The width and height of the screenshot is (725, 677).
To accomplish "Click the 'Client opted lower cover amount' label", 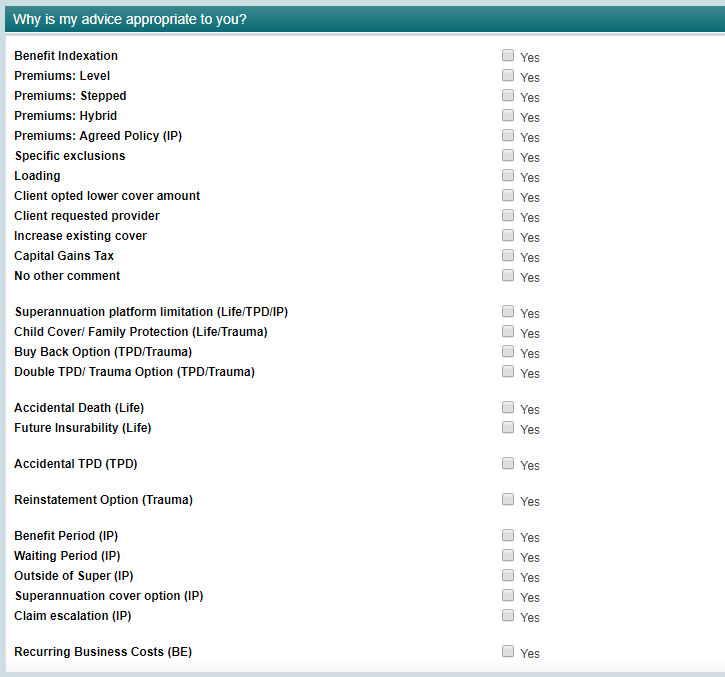I will click(107, 196).
